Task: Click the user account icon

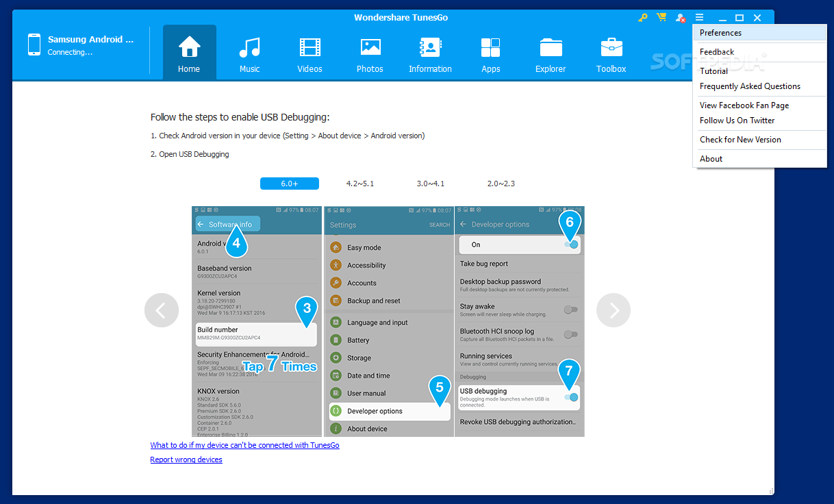Action: click(x=680, y=18)
